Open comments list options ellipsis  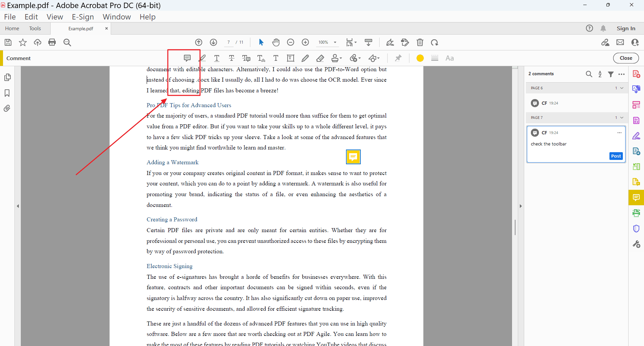622,74
